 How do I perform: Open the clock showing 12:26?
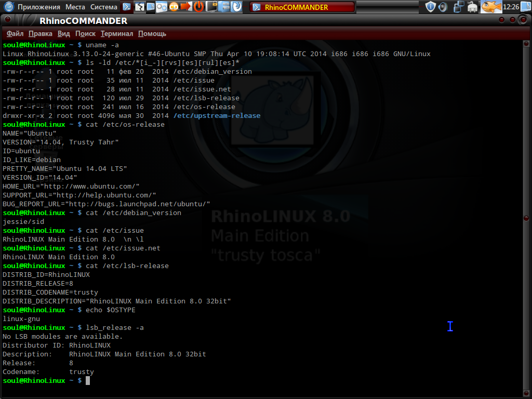click(511, 7)
